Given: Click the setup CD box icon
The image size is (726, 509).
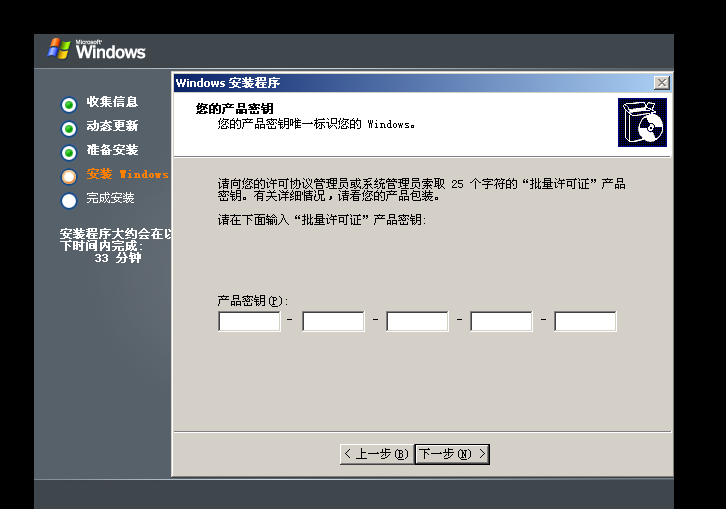Looking at the screenshot, I should 642,122.
